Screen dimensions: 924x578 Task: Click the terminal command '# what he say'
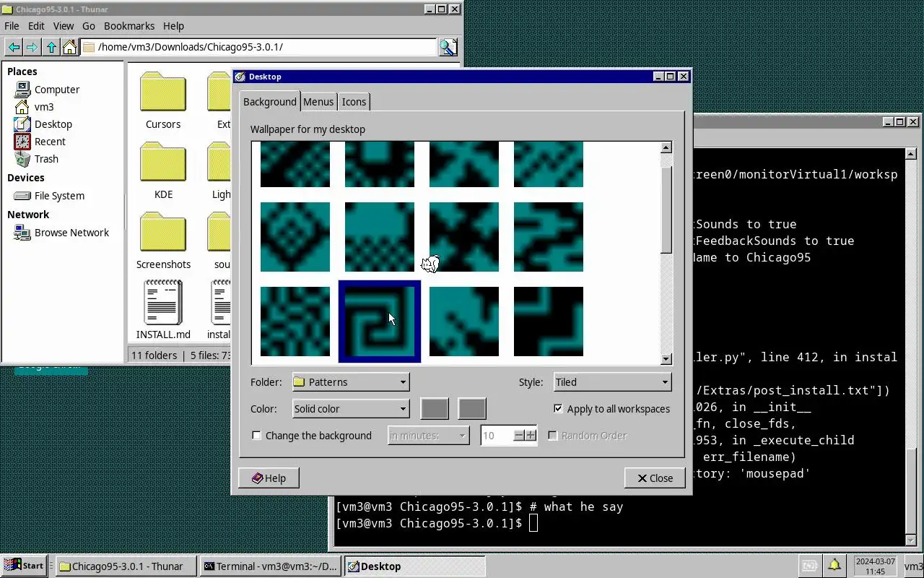coord(576,507)
